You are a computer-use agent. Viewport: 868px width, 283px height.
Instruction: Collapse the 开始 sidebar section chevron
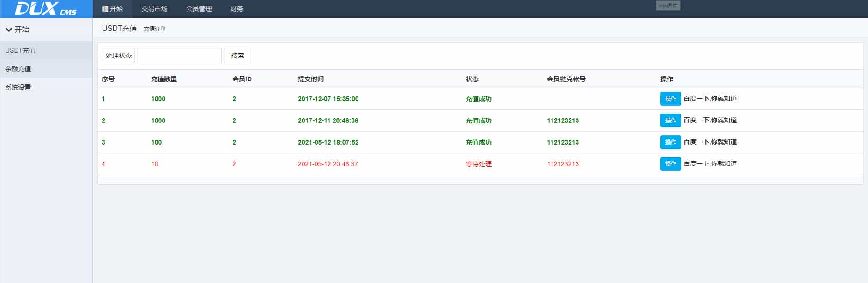[8, 30]
